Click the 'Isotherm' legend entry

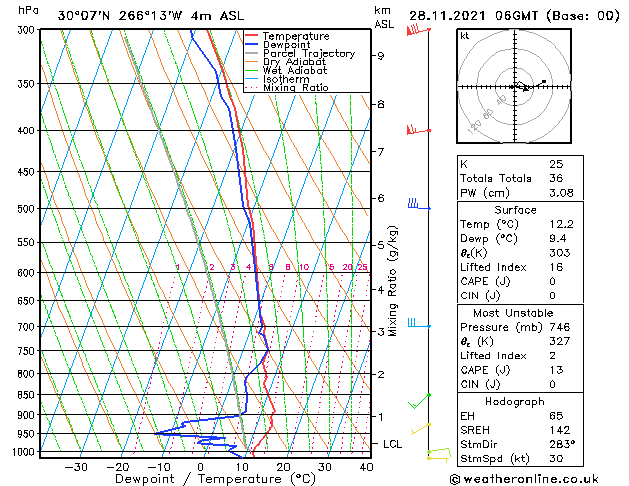(x=286, y=79)
